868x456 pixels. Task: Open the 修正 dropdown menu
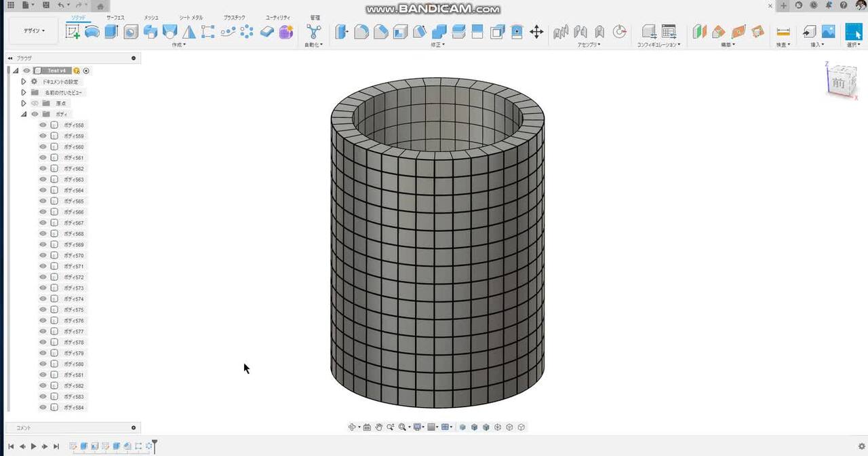(x=438, y=45)
